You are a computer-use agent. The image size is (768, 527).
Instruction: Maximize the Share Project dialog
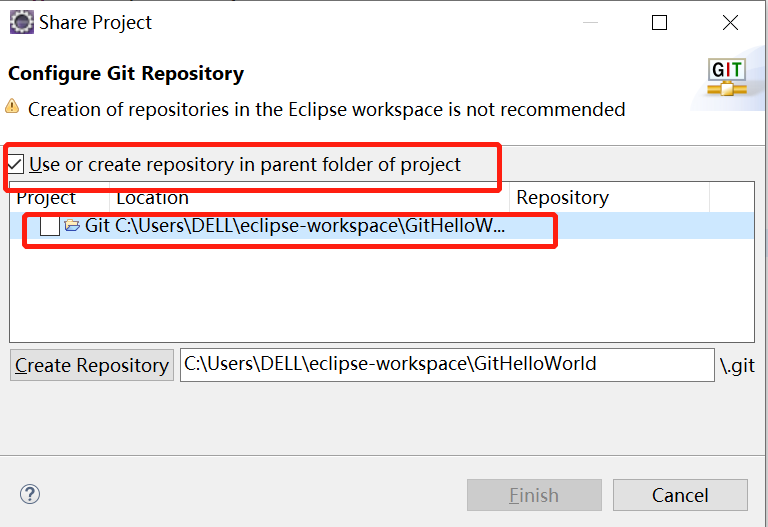click(659, 22)
